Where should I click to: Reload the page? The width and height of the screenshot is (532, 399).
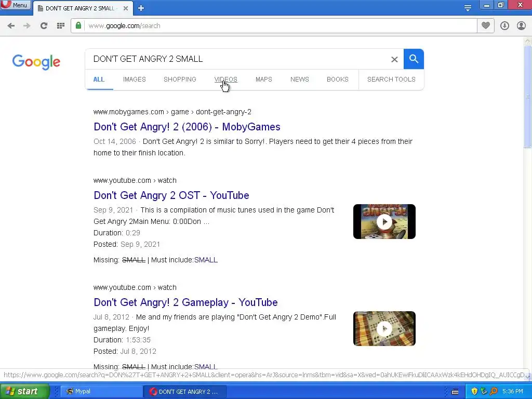click(44, 26)
